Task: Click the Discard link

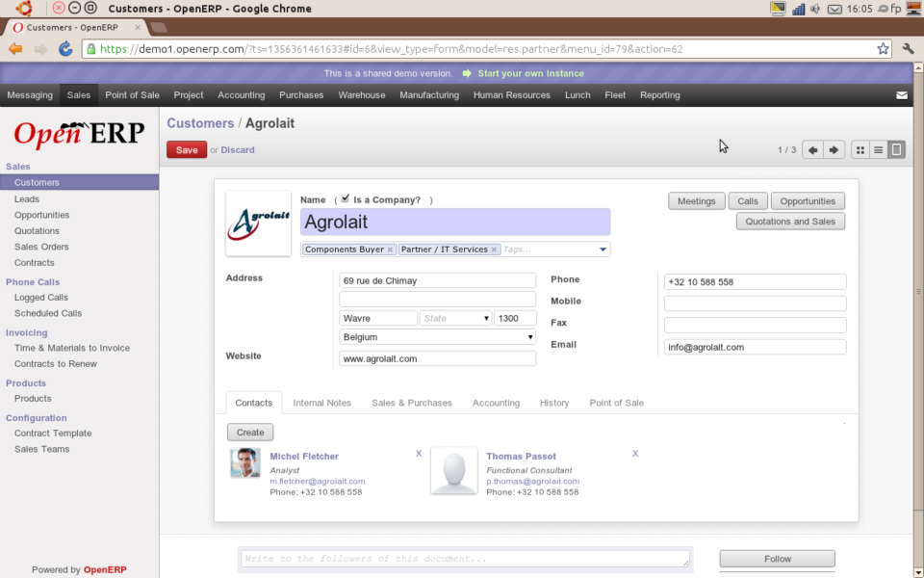Action: [238, 150]
